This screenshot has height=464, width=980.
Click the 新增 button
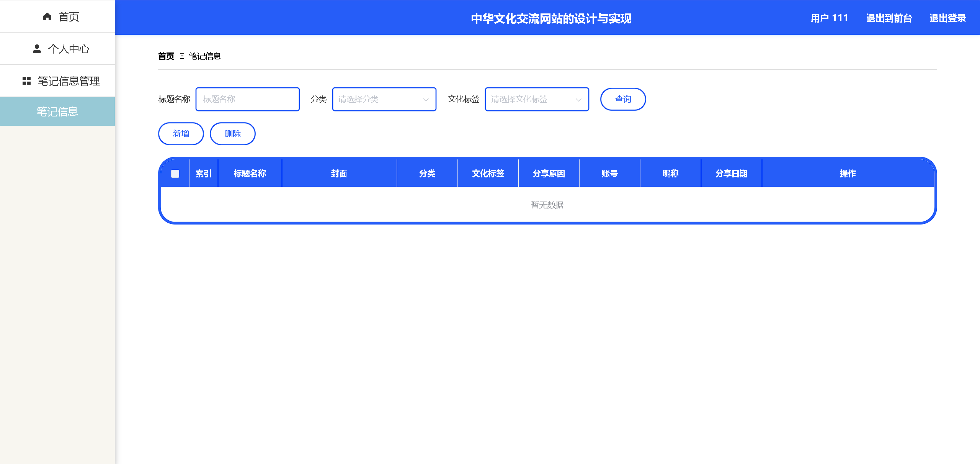click(181, 134)
